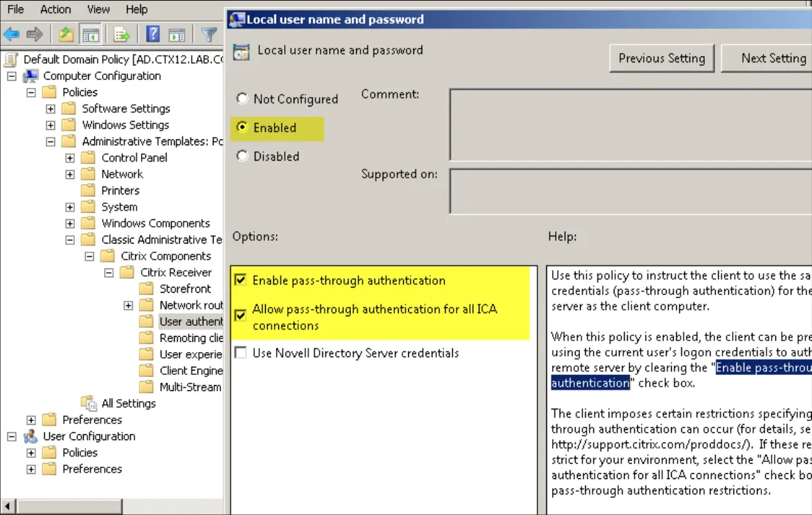This screenshot has width=812, height=515.
Task: Click the horizontal scrollbar thumb of the tree pane
Action: (x=70, y=505)
